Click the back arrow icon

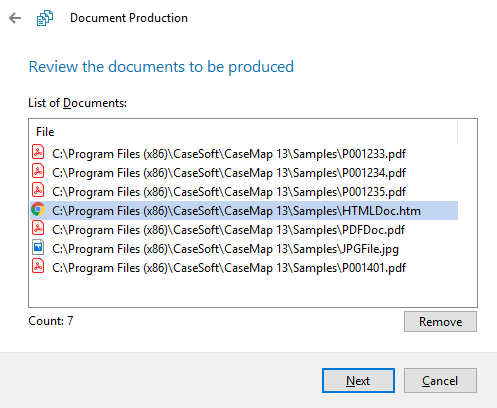pos(15,18)
